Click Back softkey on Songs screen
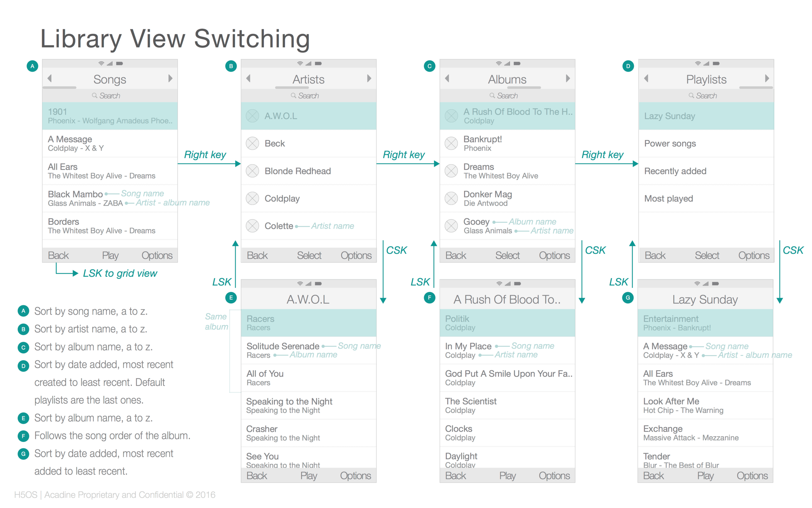The width and height of the screenshot is (812, 508). pyautogui.click(x=58, y=255)
